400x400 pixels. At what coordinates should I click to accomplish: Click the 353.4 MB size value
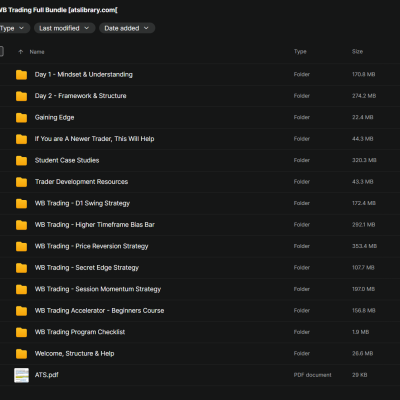tap(365, 246)
